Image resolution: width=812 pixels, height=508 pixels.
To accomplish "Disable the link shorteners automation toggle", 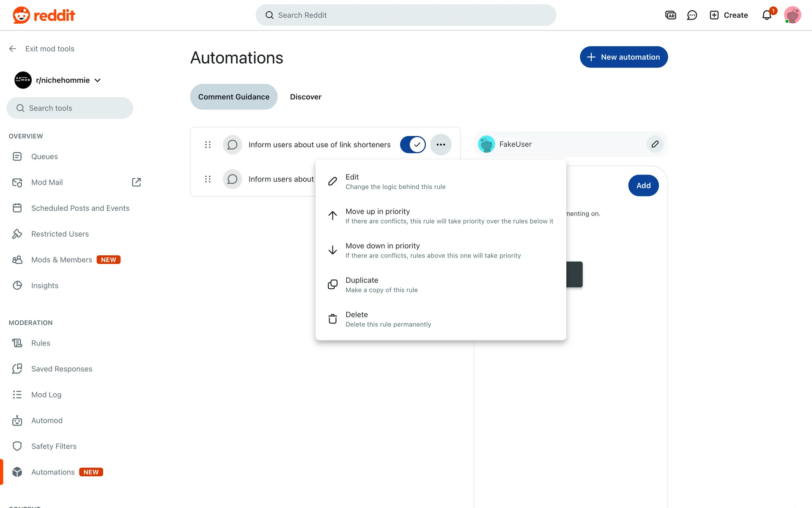I will [x=413, y=145].
